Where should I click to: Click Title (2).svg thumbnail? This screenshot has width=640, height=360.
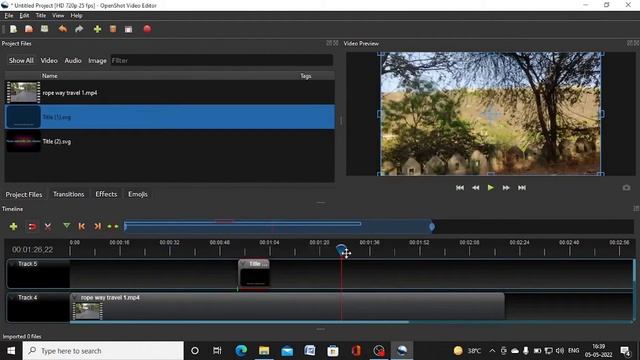tap(23, 141)
